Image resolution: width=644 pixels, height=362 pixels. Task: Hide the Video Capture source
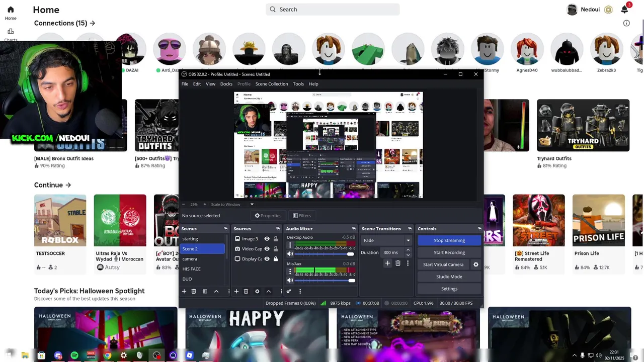point(267,249)
